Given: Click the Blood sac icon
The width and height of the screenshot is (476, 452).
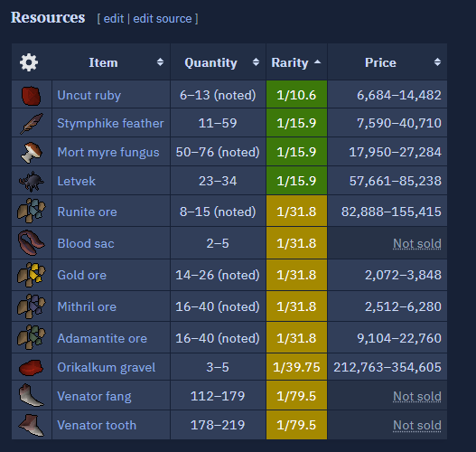Looking at the screenshot, I should tap(32, 242).
